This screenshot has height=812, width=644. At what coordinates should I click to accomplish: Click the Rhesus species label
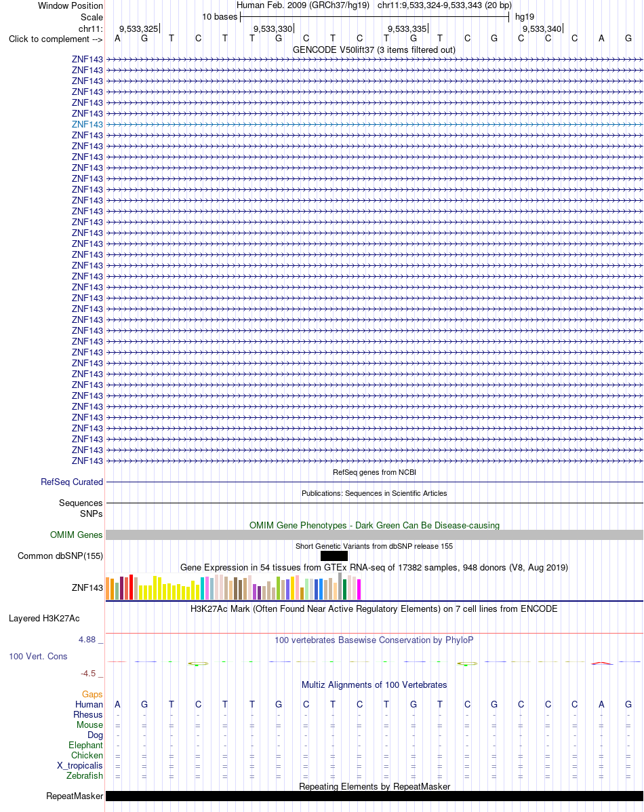[88, 714]
